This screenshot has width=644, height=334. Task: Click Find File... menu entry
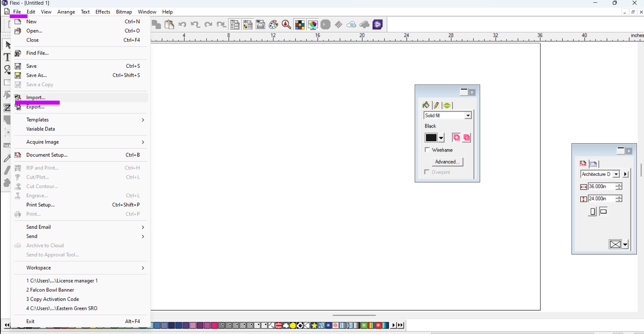[80, 53]
